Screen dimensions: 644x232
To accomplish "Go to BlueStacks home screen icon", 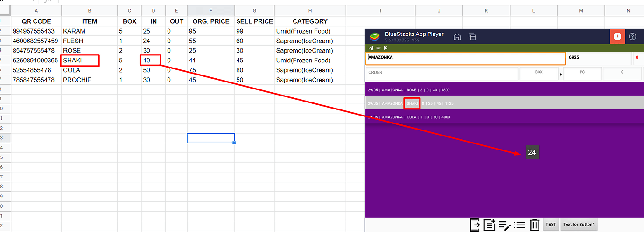I will [457, 37].
